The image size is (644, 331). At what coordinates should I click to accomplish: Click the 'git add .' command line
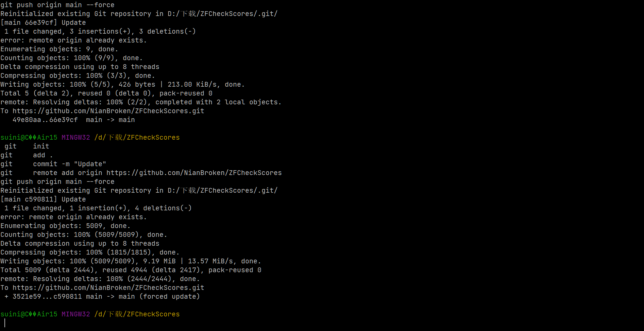(x=27, y=155)
